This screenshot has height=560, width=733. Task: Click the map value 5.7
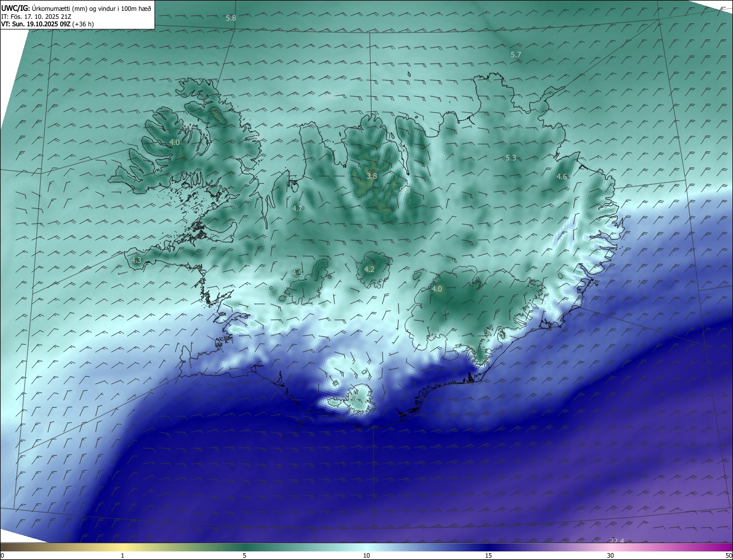(516, 55)
